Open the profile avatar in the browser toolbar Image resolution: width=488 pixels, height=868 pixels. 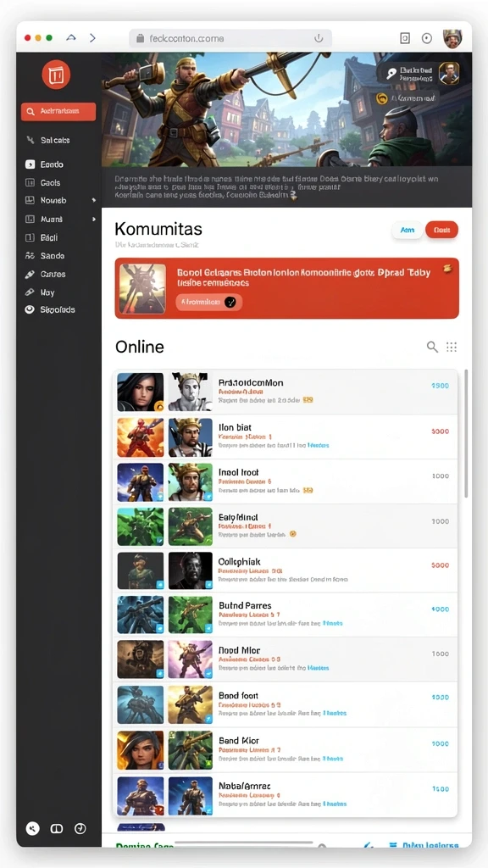(452, 38)
